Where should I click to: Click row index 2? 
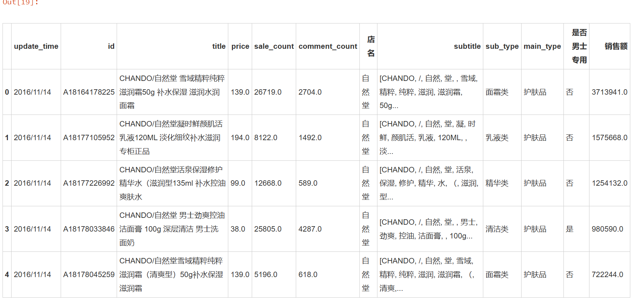pos(7,183)
